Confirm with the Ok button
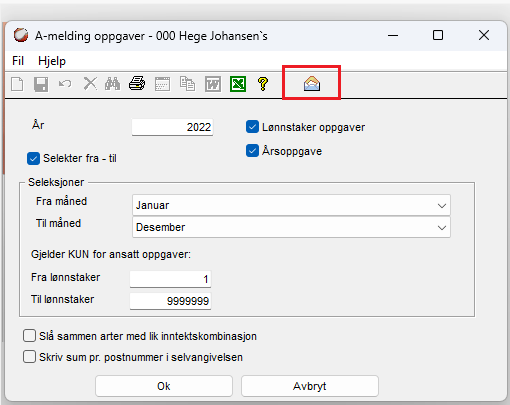The image size is (510, 405). [x=164, y=386]
